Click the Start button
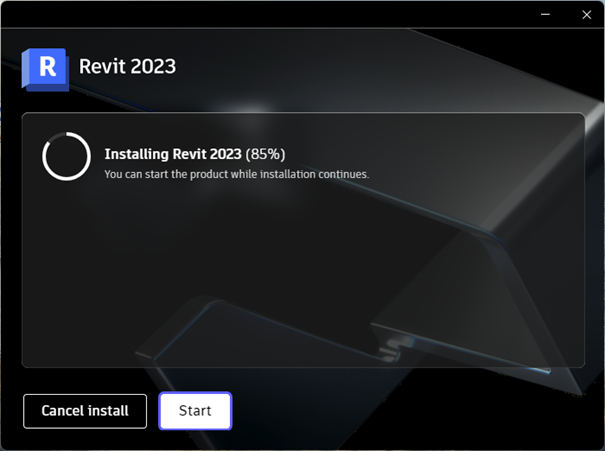The height and width of the screenshot is (451, 605). coord(195,411)
